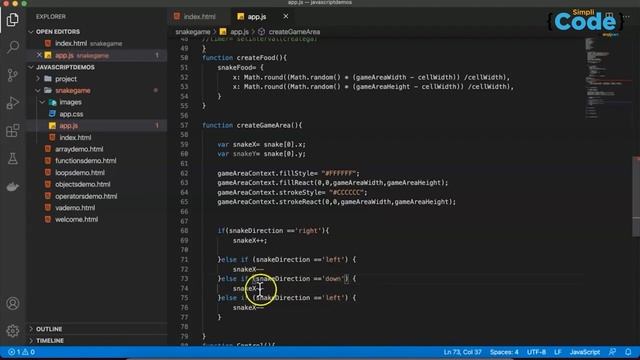Click line number 57 in gutter

tap(184, 125)
